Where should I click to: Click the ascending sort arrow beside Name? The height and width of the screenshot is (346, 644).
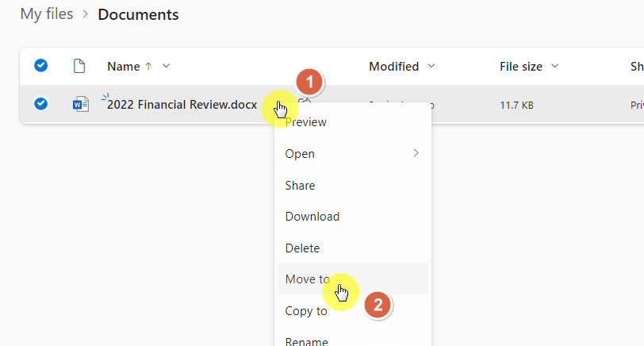(148, 66)
